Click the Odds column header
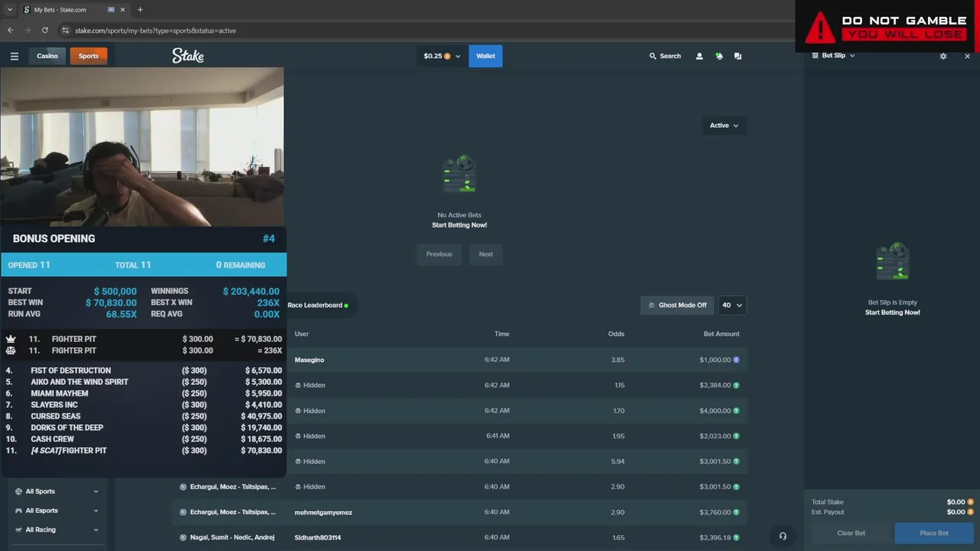The image size is (980, 551). pyautogui.click(x=616, y=334)
